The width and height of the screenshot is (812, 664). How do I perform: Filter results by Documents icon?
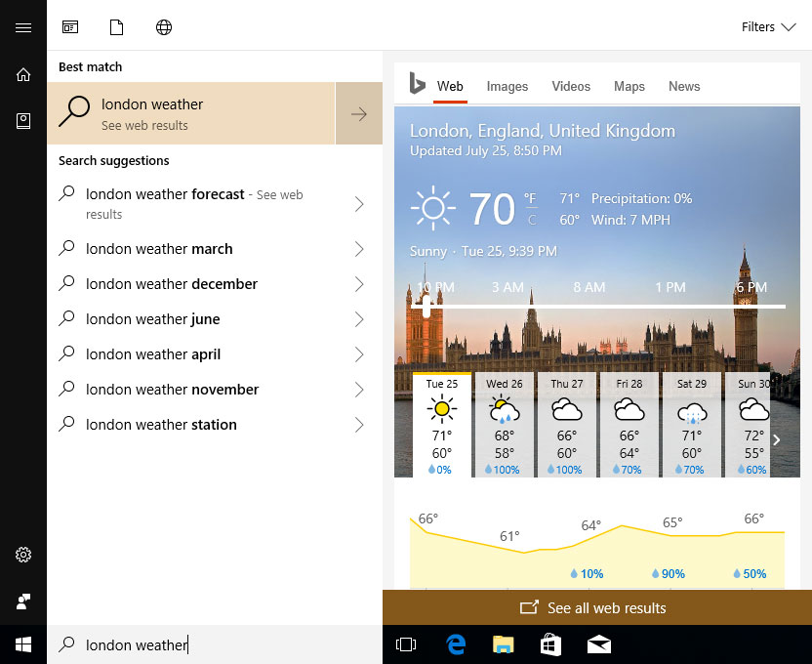coord(117,27)
